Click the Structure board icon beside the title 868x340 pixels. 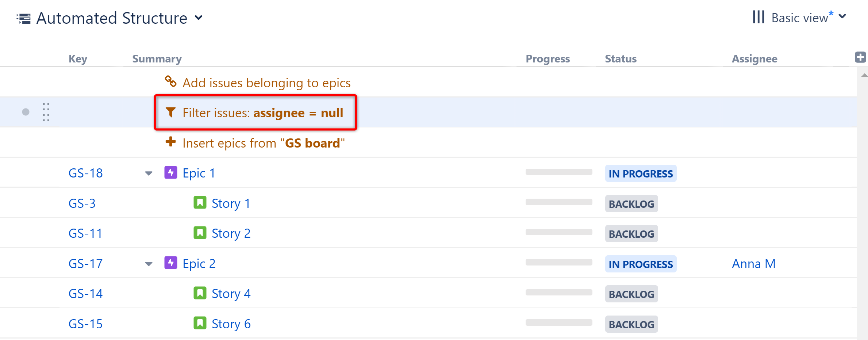tap(24, 18)
